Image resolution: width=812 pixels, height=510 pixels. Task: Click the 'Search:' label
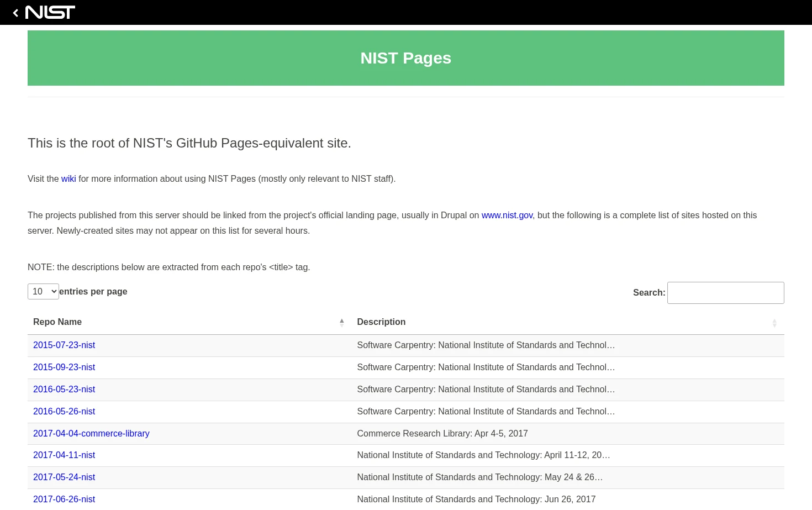coord(649,293)
